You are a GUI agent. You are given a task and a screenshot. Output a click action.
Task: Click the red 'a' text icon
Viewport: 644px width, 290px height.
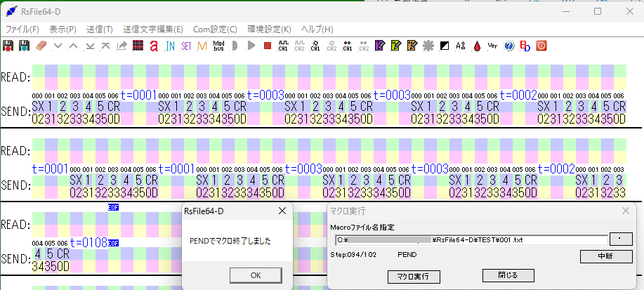[153, 46]
